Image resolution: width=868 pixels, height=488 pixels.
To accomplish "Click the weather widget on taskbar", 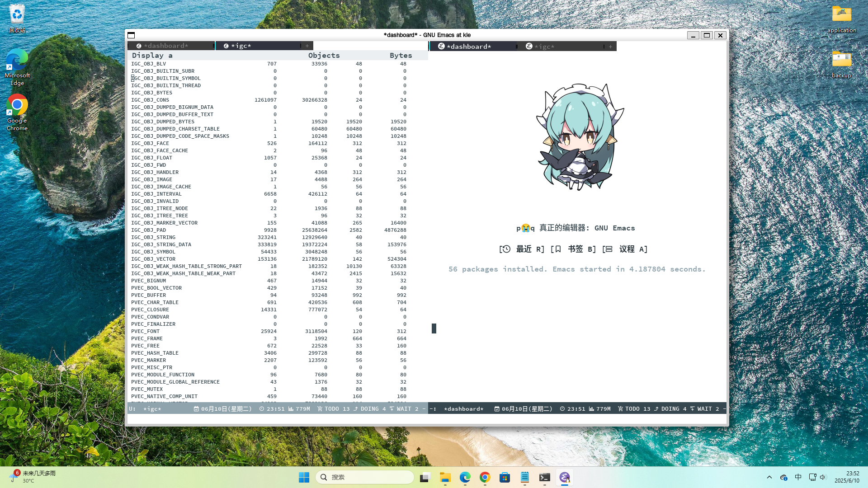I will [x=33, y=477].
